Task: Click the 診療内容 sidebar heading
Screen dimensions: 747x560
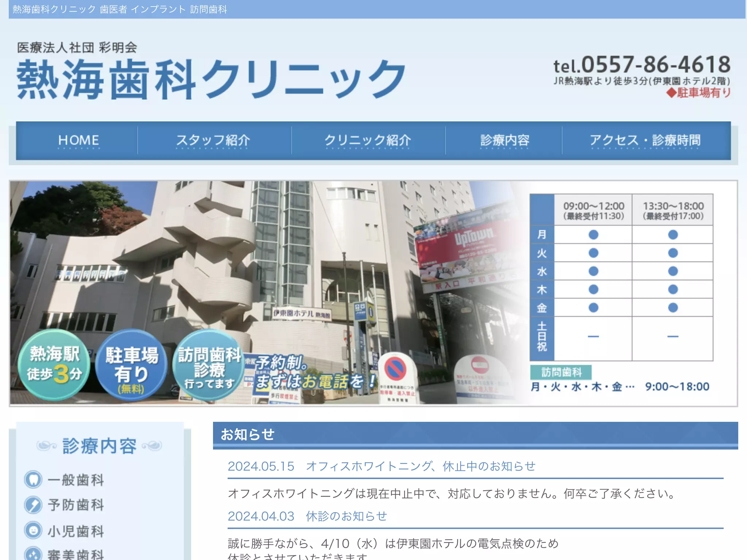Action: coord(99,446)
